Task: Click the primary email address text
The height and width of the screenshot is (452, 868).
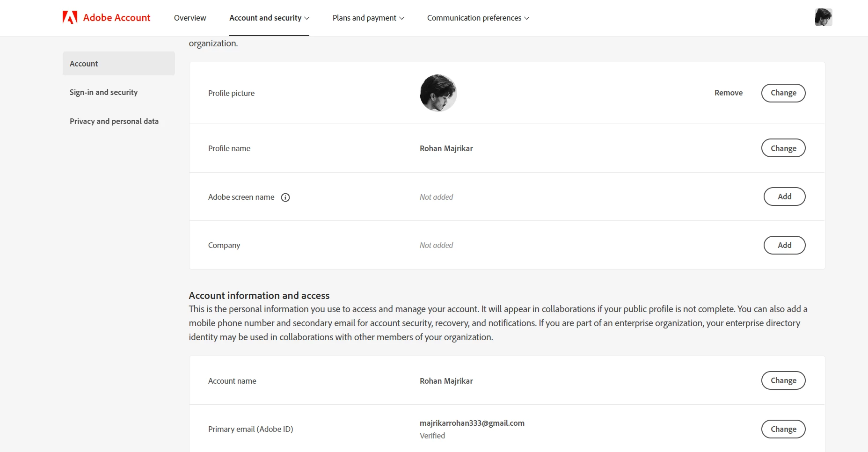Action: [472, 423]
